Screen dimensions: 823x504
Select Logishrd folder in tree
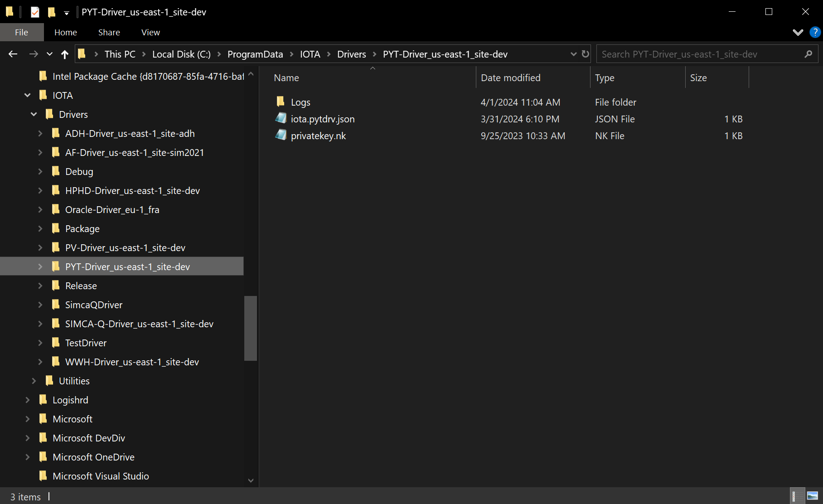tap(70, 400)
